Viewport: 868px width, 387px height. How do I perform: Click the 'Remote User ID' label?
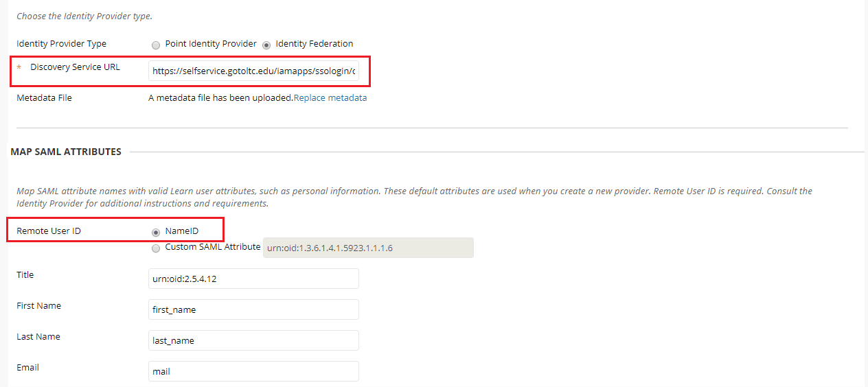point(49,231)
